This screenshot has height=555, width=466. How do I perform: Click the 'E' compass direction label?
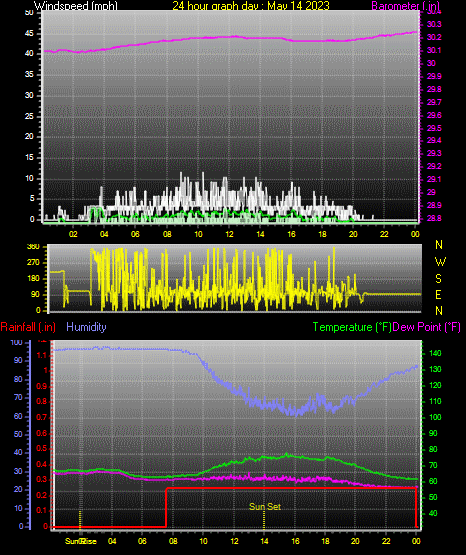[438, 294]
